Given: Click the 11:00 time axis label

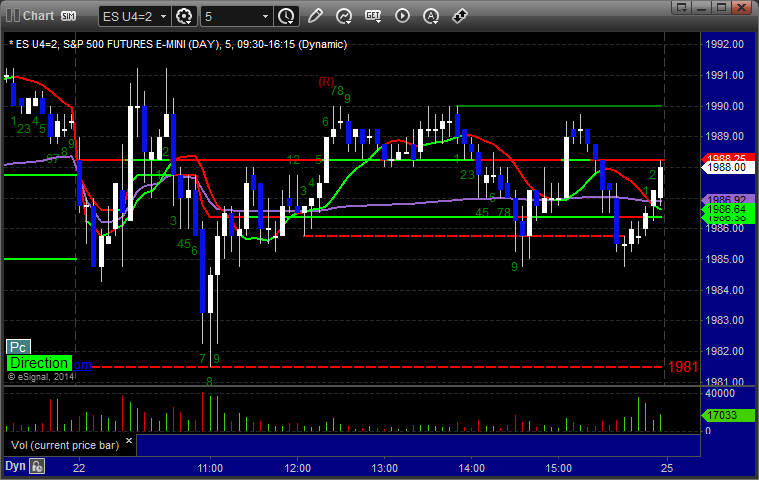Looking at the screenshot, I should point(210,468).
